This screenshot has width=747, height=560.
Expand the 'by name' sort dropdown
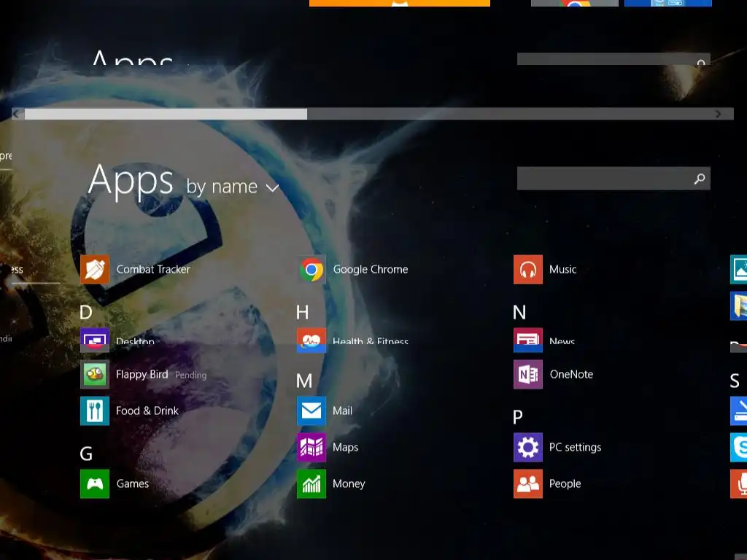click(233, 187)
